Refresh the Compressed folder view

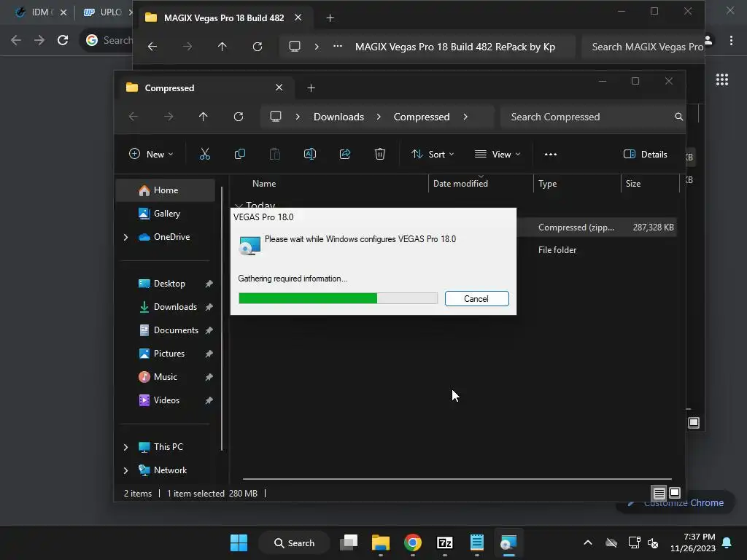point(239,117)
